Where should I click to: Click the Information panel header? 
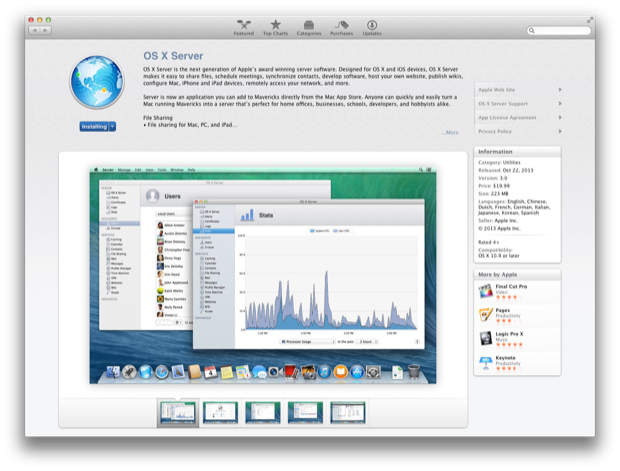(517, 151)
